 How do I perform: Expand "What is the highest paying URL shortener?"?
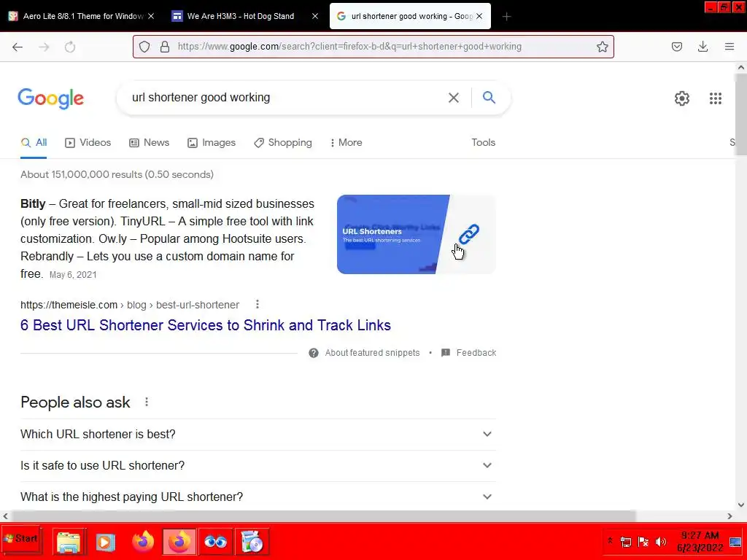(258, 497)
